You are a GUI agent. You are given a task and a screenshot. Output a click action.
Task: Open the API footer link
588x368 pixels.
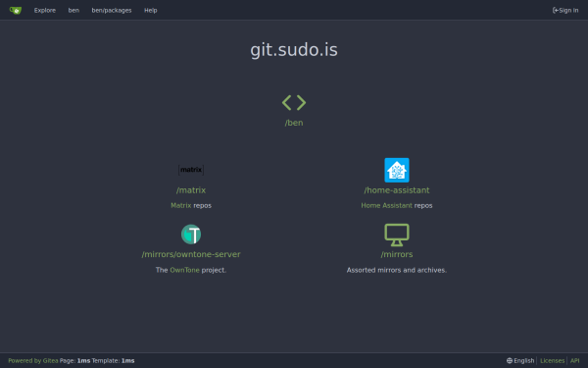(x=574, y=360)
